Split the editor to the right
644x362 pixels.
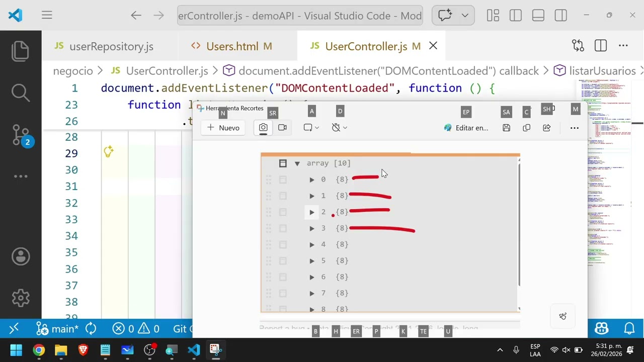600,46
